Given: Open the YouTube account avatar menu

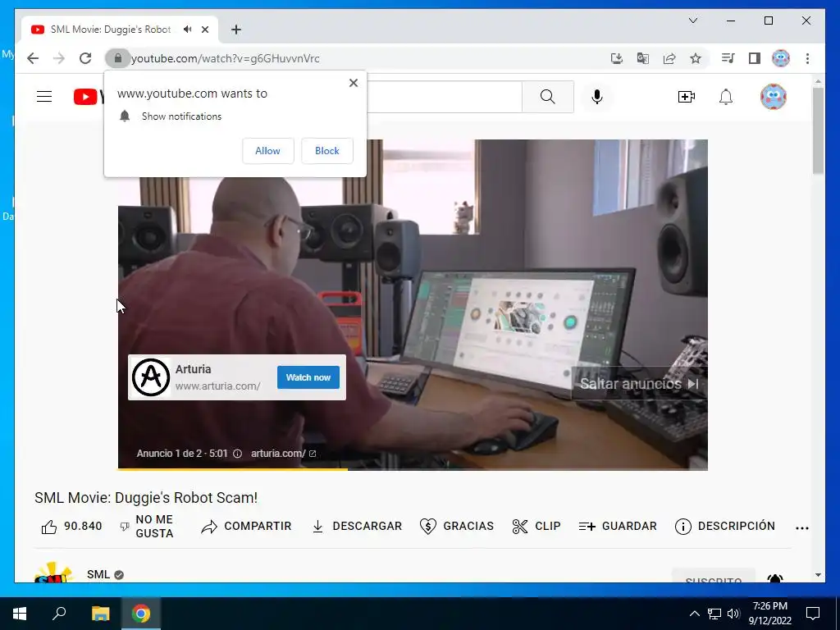Looking at the screenshot, I should click(773, 97).
